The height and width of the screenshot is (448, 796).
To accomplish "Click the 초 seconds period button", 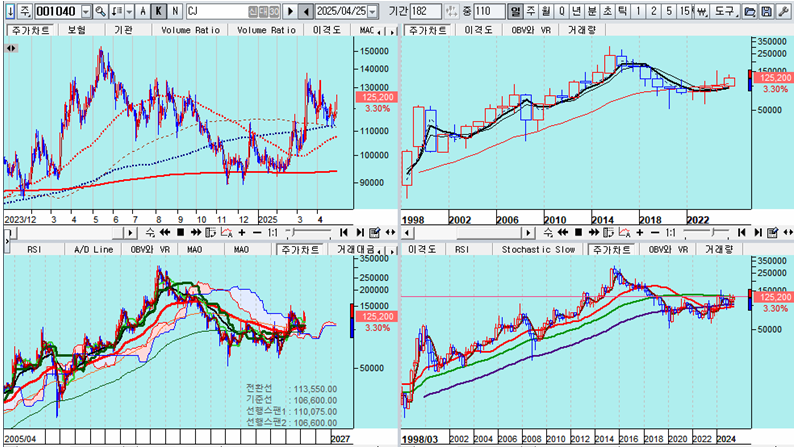I will pos(607,11).
